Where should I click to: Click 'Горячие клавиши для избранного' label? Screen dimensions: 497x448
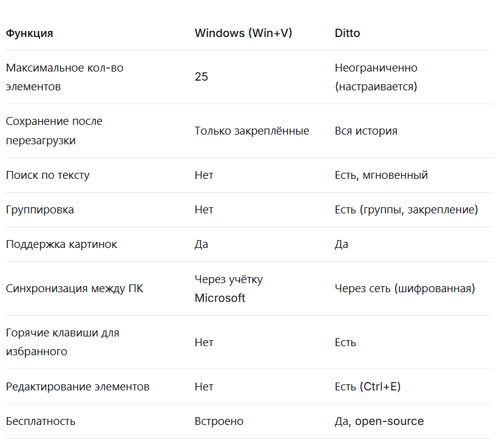tap(62, 342)
